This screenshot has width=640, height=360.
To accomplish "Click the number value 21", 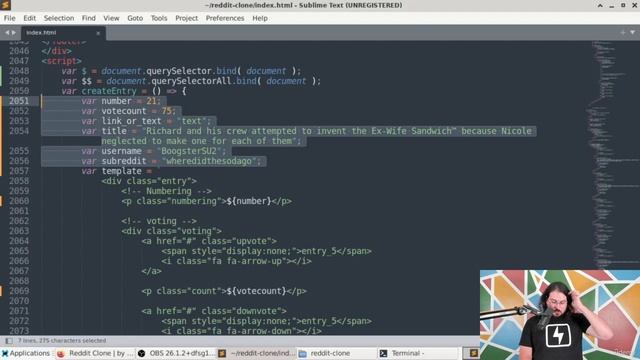I will (151, 101).
